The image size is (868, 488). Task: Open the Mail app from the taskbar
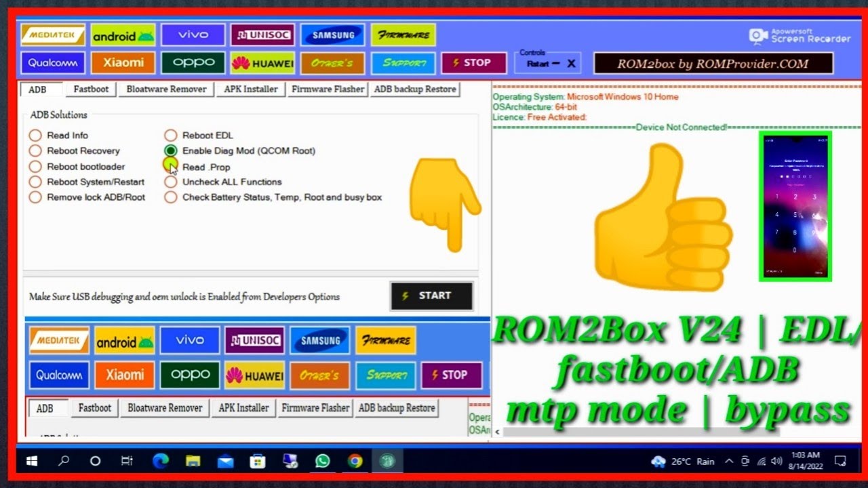pos(225,461)
